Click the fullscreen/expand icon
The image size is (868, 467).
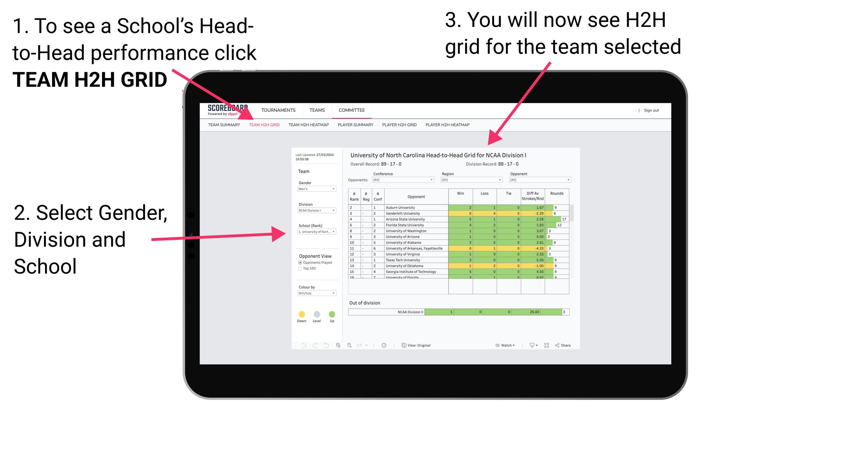click(547, 345)
